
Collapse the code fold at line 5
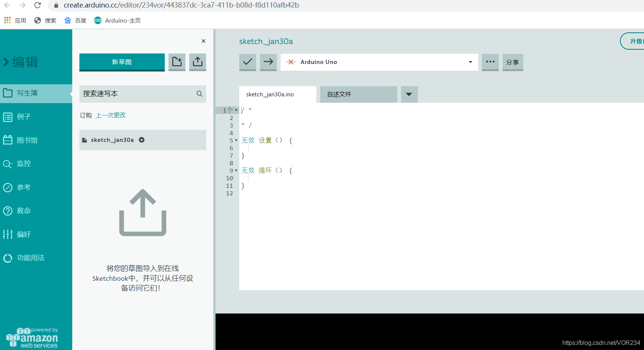pyautogui.click(x=236, y=140)
